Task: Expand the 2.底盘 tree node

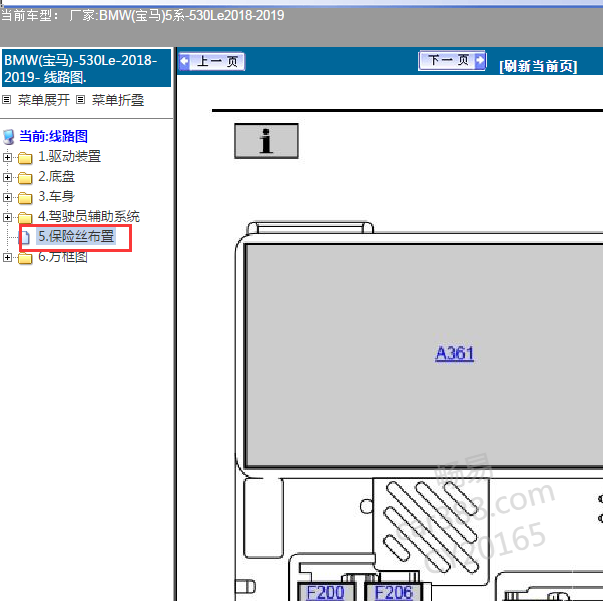Action: pos(7,177)
